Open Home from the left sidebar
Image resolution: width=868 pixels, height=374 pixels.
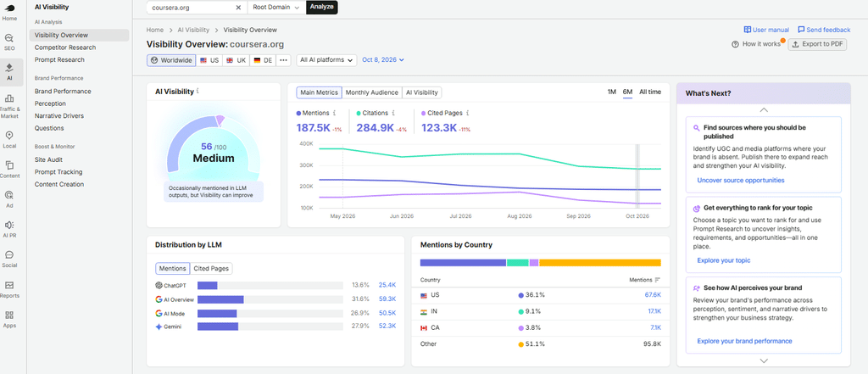point(9,11)
